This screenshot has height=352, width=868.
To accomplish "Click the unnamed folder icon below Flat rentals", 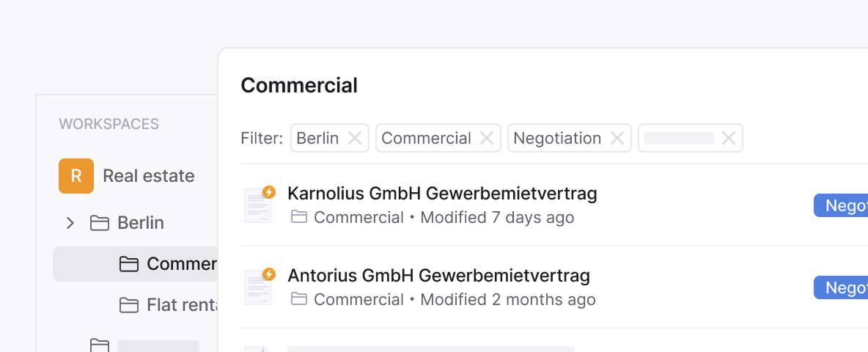I will pyautogui.click(x=100, y=345).
